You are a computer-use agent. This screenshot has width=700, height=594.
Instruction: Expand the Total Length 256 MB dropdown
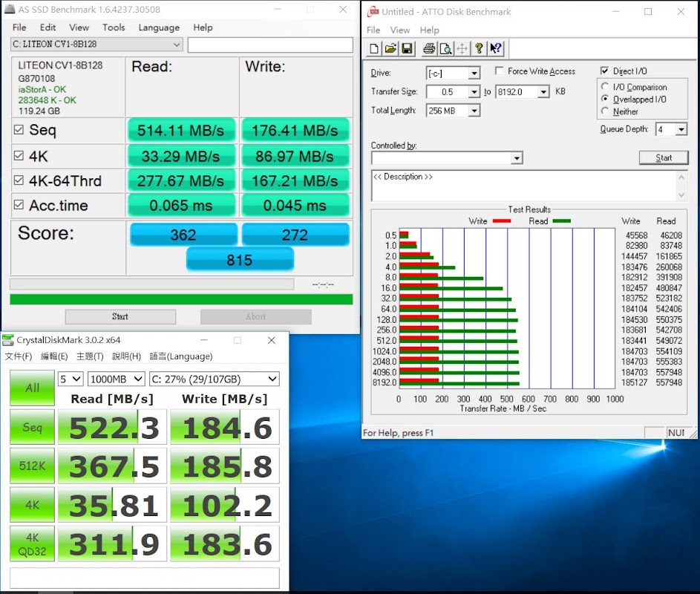point(474,111)
